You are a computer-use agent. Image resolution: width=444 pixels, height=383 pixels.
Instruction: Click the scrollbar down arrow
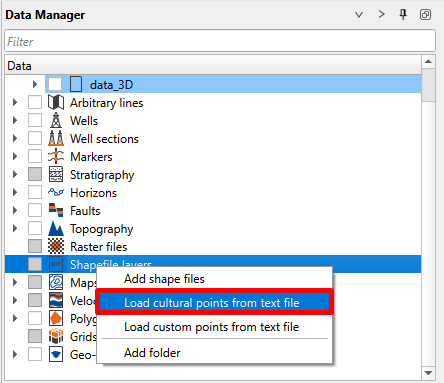[x=428, y=373]
